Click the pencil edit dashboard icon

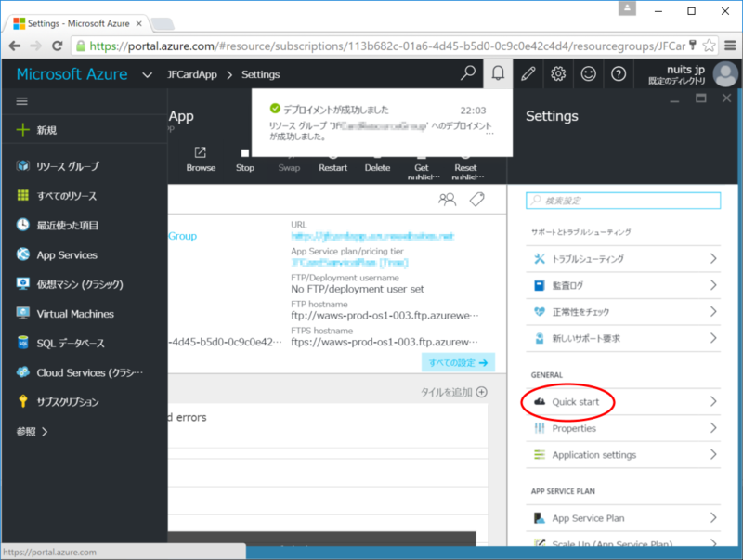pyautogui.click(x=528, y=73)
